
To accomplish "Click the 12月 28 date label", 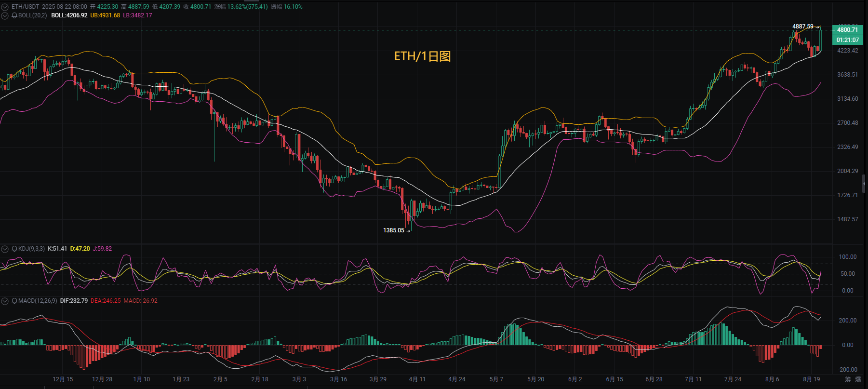I will pyautogui.click(x=102, y=379).
